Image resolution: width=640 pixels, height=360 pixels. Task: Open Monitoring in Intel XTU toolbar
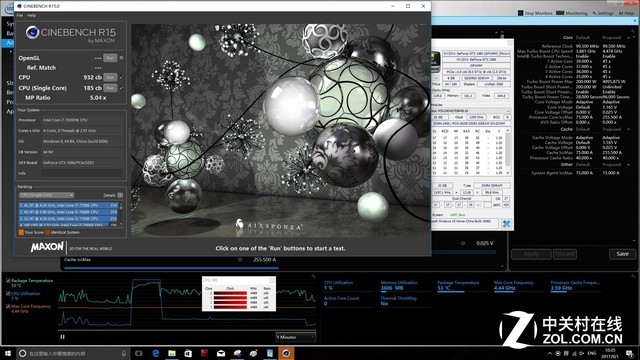click(571, 13)
